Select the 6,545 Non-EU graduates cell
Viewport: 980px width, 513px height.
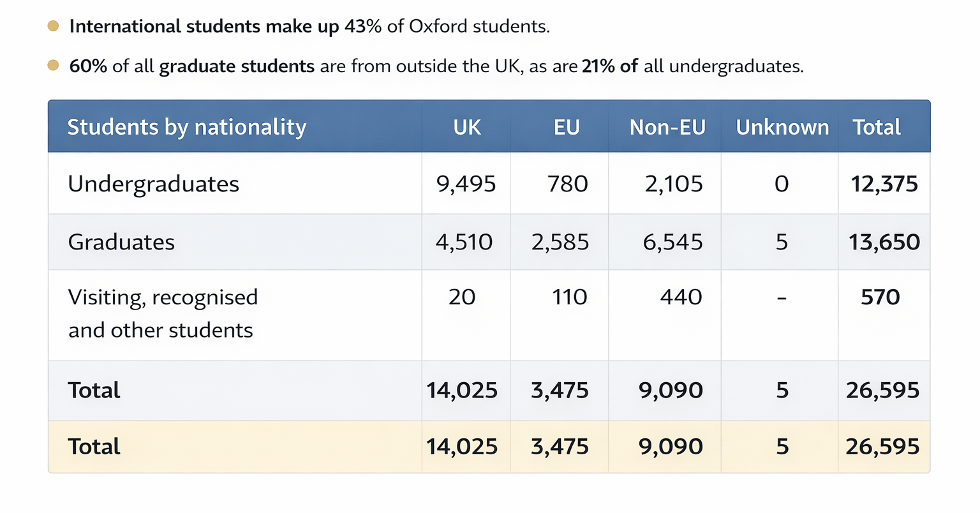pyautogui.click(x=672, y=242)
